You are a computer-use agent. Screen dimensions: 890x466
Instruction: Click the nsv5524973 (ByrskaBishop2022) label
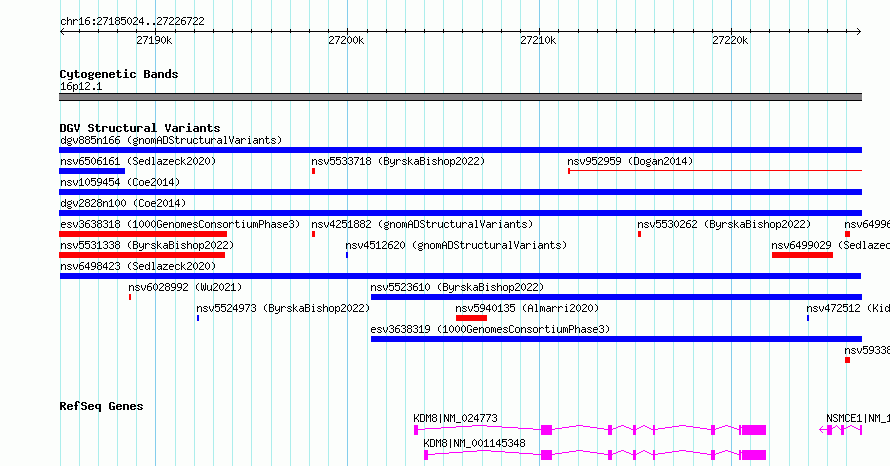coord(283,308)
